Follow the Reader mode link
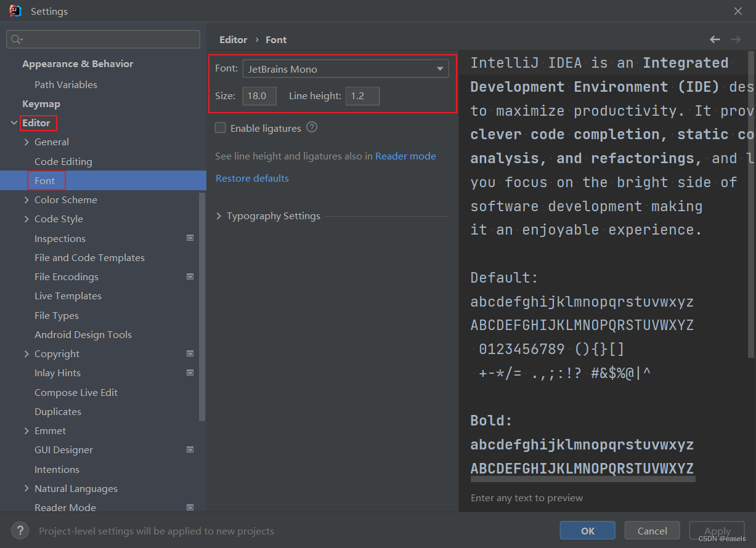The width and height of the screenshot is (756, 548). [x=405, y=156]
